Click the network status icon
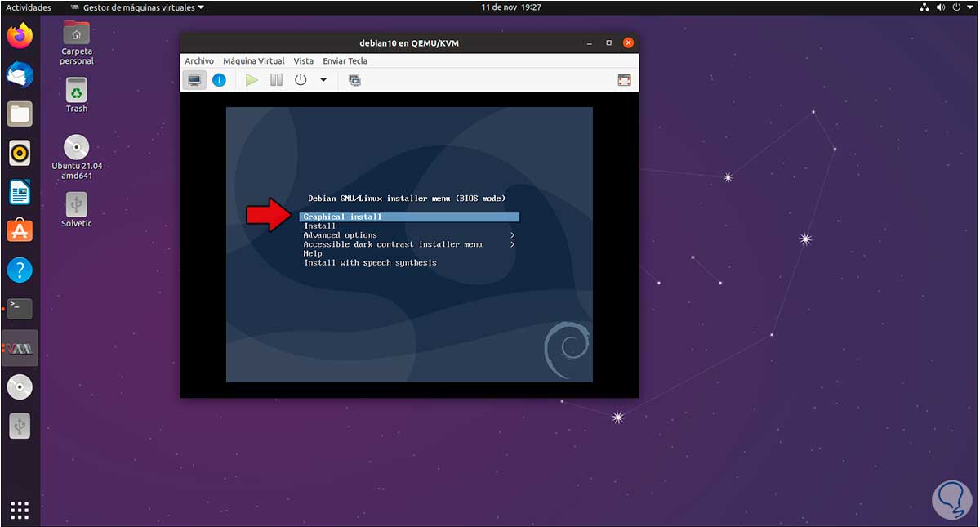The image size is (980, 527). [924, 7]
